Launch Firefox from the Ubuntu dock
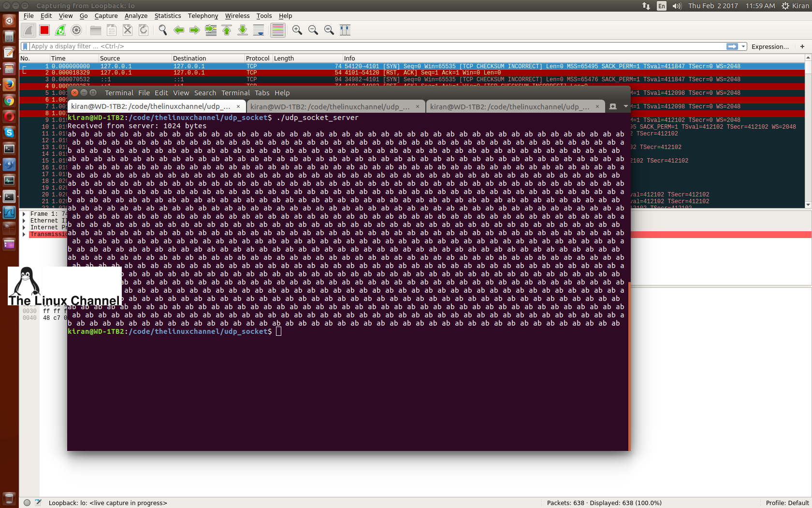 coord(9,85)
